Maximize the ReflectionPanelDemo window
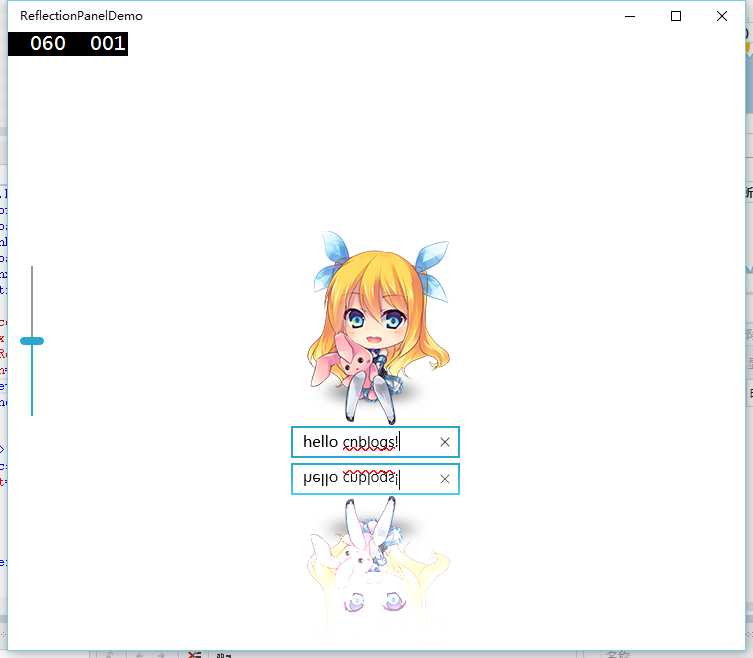Image resolution: width=753 pixels, height=658 pixels. [x=676, y=16]
